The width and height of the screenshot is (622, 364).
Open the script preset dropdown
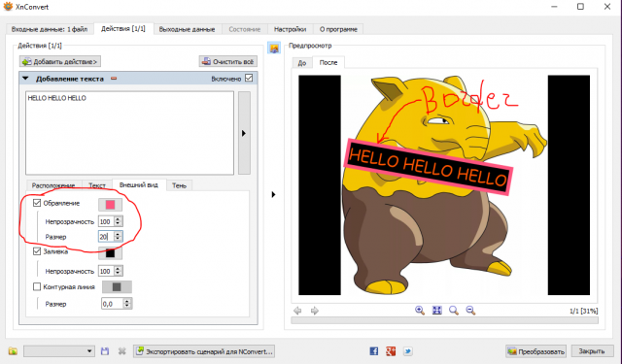coord(59,351)
